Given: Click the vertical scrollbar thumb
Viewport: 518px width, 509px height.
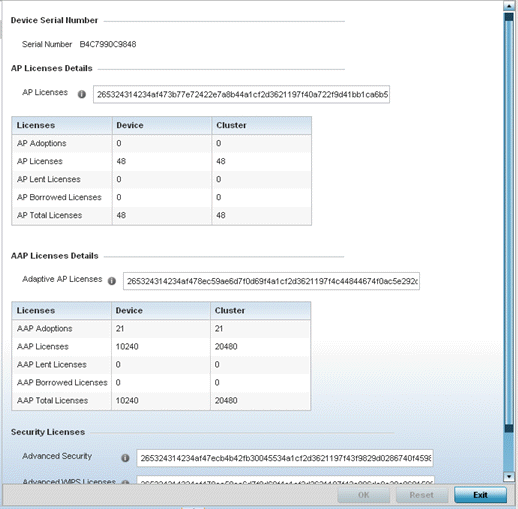Looking at the screenshot, I should 509,223.
